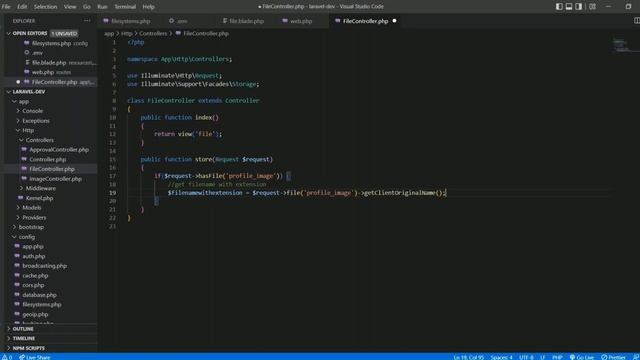Open Customize Layout icon
Image resolution: width=640 pixels, height=360 pixels.
pos(592,7)
